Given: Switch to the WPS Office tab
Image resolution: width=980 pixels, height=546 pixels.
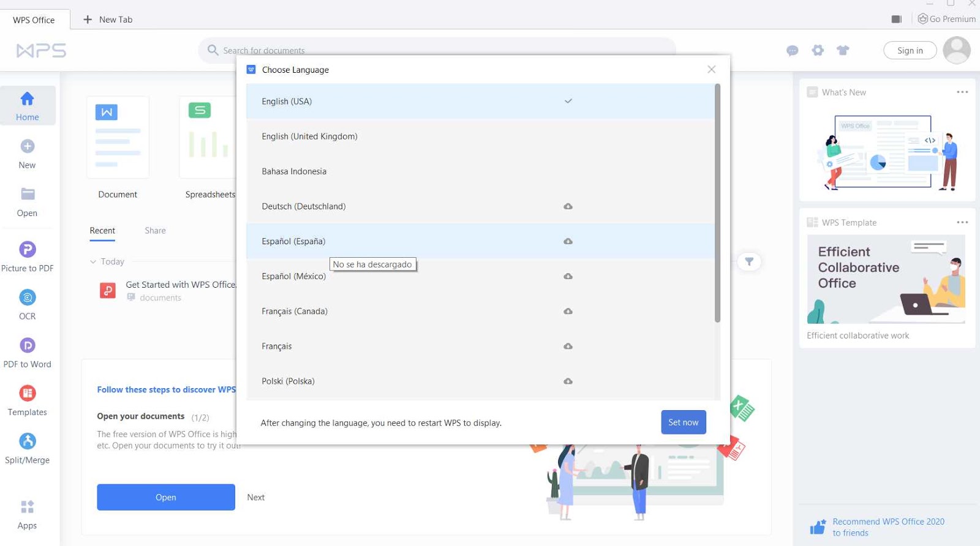Looking at the screenshot, I should coord(34,20).
